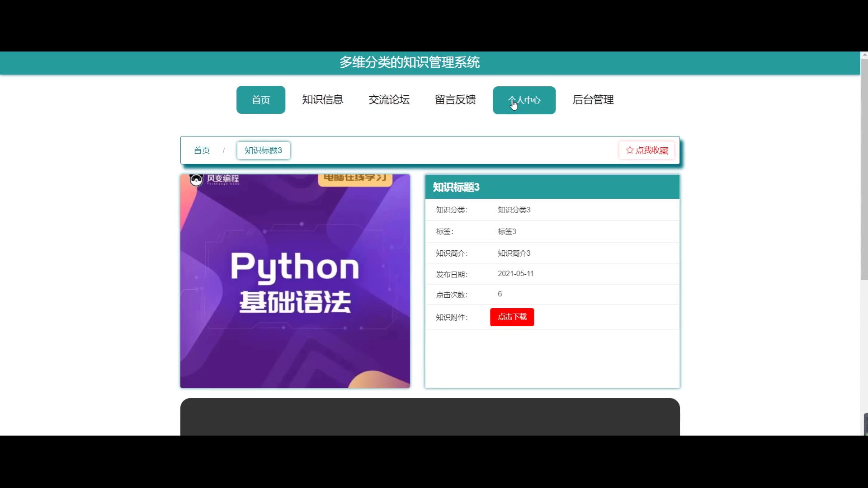This screenshot has width=868, height=488.
Task: Click the 多维分类的知识管理系统 header title
Action: [x=409, y=62]
